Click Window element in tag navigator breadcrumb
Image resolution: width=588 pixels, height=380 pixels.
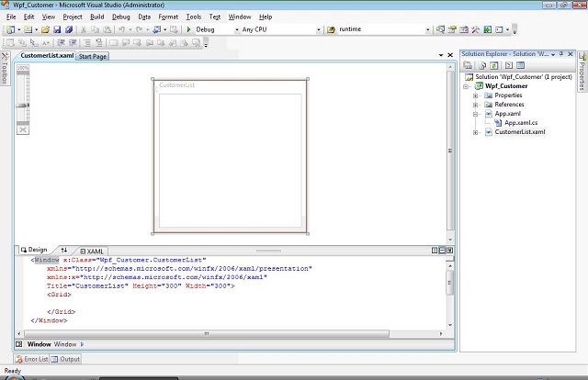click(x=65, y=344)
